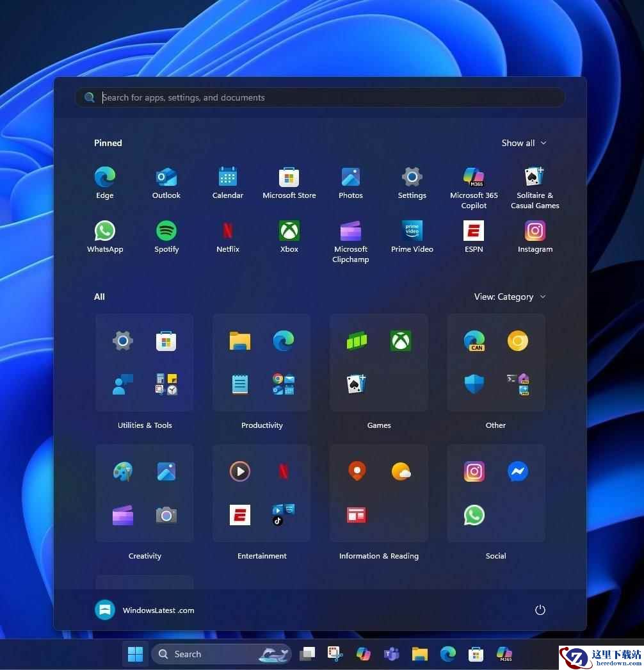Launch Edge from the taskbar
The width and height of the screenshot is (644, 670).
(448, 654)
